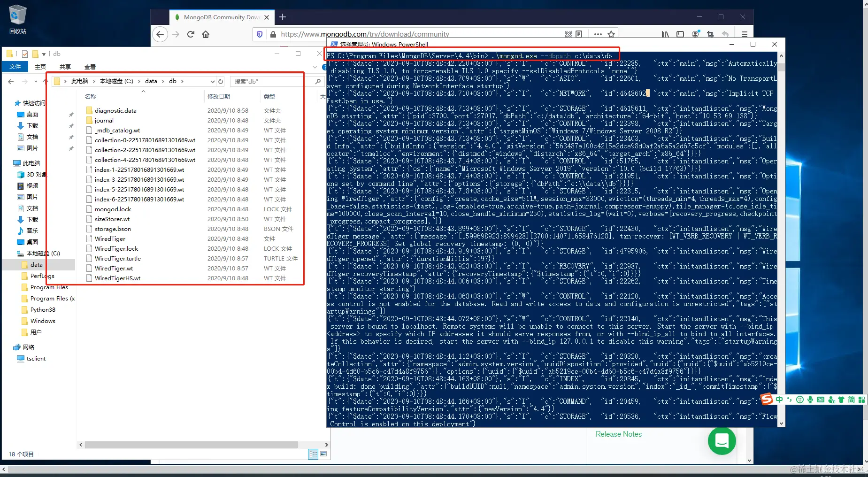Go back in Firefox browser
The image size is (868, 477).
160,34
